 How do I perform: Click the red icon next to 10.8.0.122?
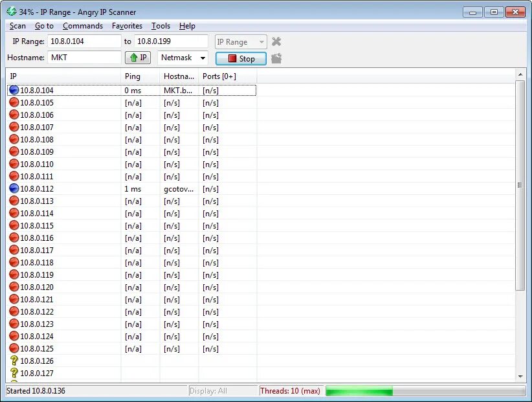pos(14,311)
